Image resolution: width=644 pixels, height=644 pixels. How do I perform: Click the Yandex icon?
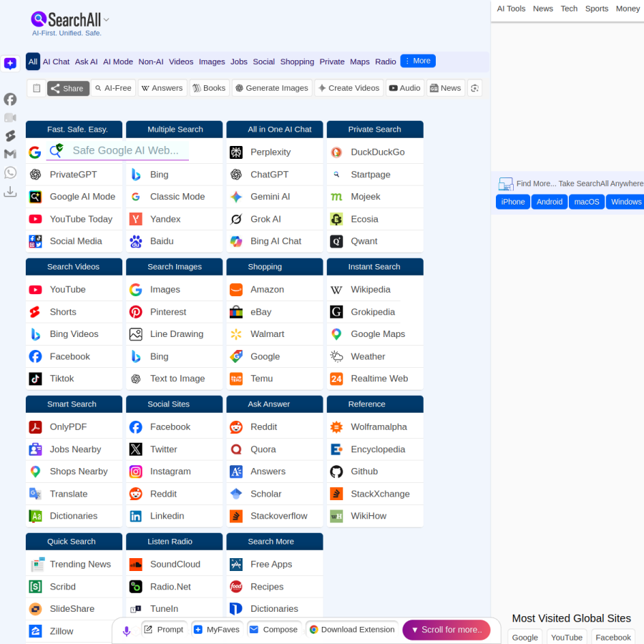(x=136, y=220)
